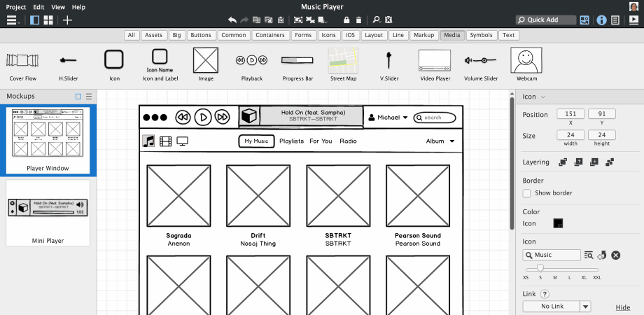This screenshot has width=644, height=315.
Task: Click the Send Backward layering icon
Action: pyautogui.click(x=594, y=162)
